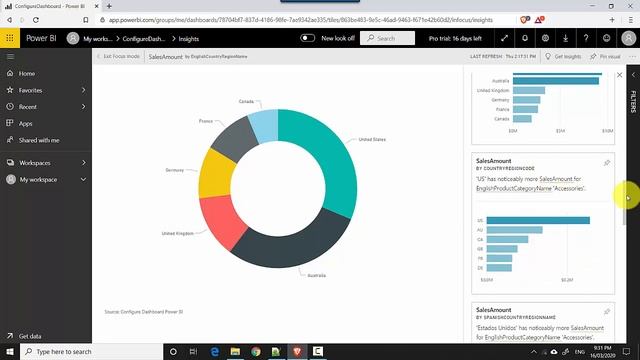Click the browser address bar URL
This screenshot has height=360, width=640.
coord(300,20)
